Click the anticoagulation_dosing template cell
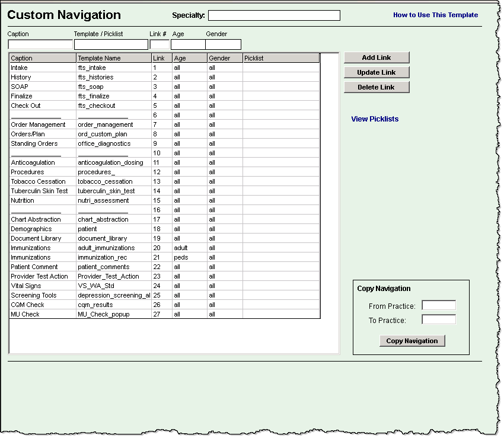This screenshot has height=438, width=504. (x=114, y=162)
